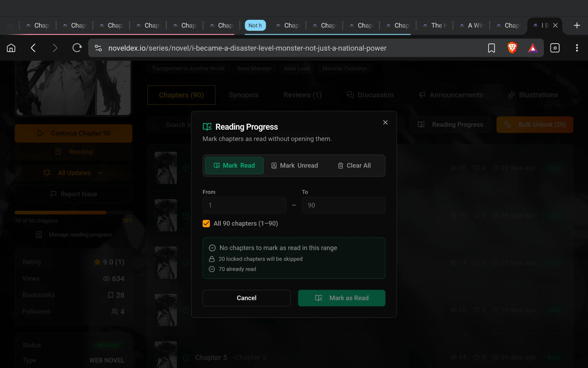The width and height of the screenshot is (588, 368).
Task: Click the Reading Progress book icon in dialog title
Action: click(207, 127)
